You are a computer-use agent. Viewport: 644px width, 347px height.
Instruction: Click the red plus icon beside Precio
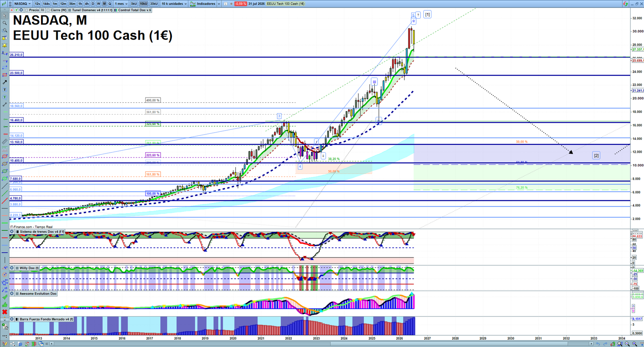tap(12, 10)
